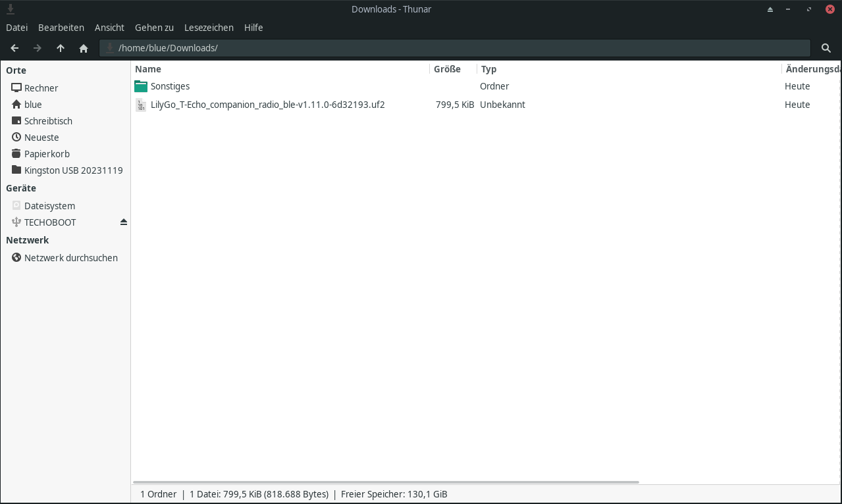The image size is (842, 504).
Task: Browse network via Netzwerk durchsuchen
Action: point(70,258)
